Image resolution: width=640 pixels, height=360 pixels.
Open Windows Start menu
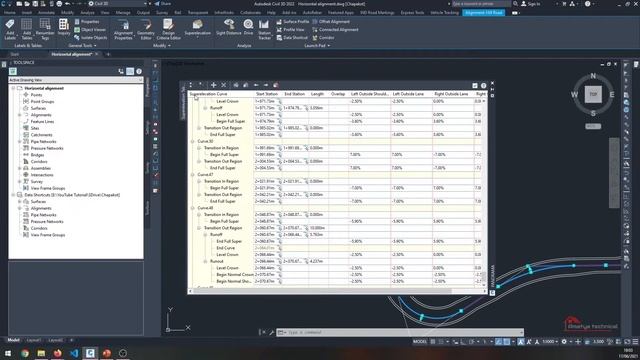[8, 353]
